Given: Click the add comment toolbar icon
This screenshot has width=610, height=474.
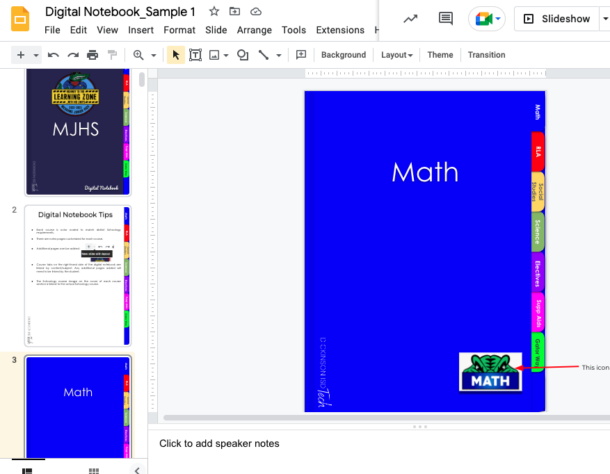Looking at the screenshot, I should pyautogui.click(x=301, y=55).
